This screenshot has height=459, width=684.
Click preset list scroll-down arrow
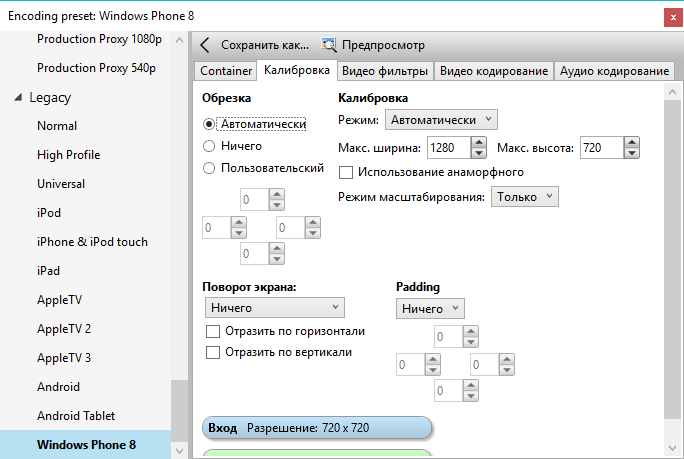[179, 450]
